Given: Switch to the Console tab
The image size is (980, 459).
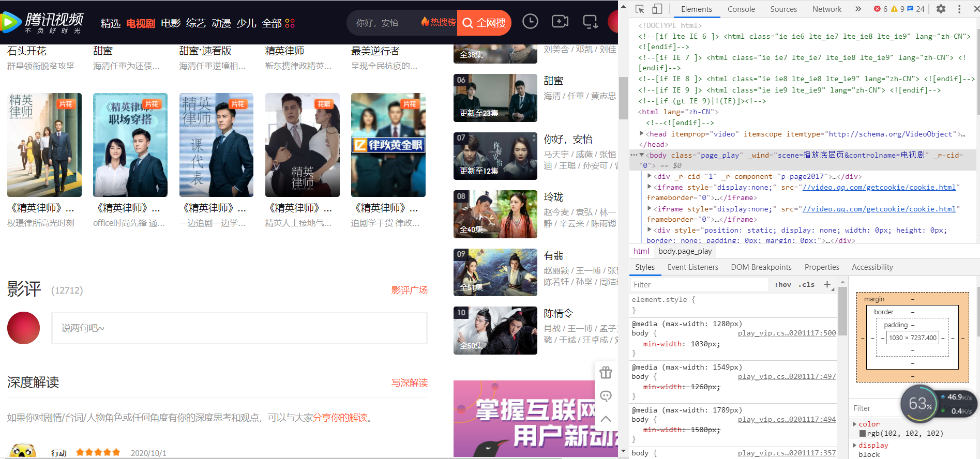Looking at the screenshot, I should (x=741, y=9).
